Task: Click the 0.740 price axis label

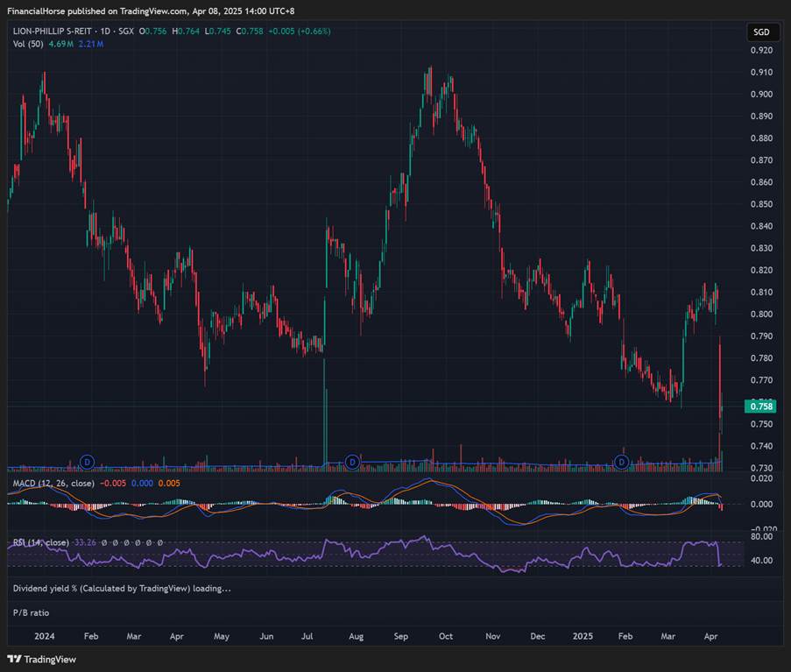Action: 761,446
